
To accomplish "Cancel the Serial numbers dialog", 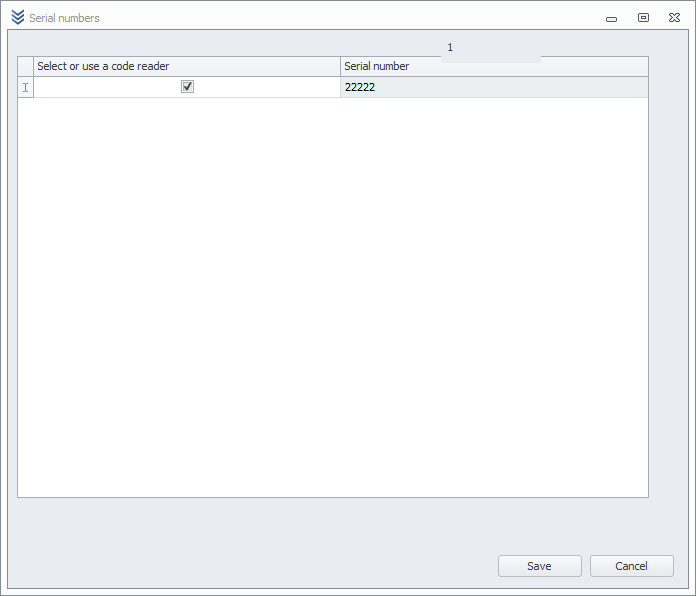I will (x=631, y=566).
